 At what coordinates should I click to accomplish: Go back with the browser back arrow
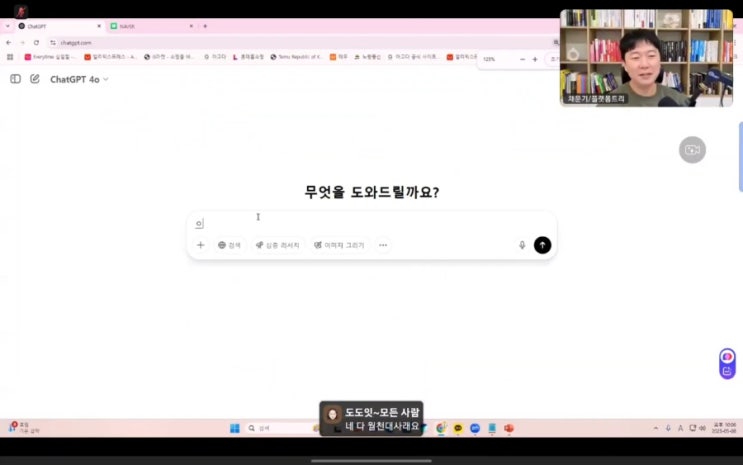click(9, 43)
